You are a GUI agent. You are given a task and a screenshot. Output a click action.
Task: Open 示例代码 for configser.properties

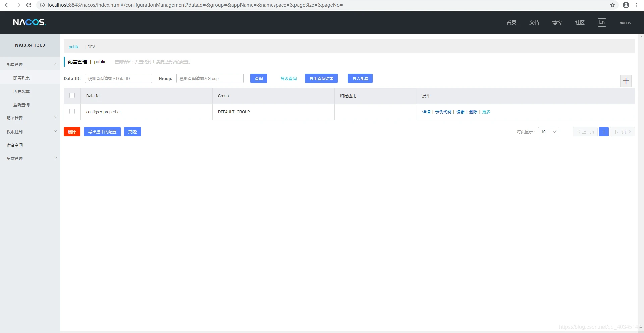tap(443, 112)
